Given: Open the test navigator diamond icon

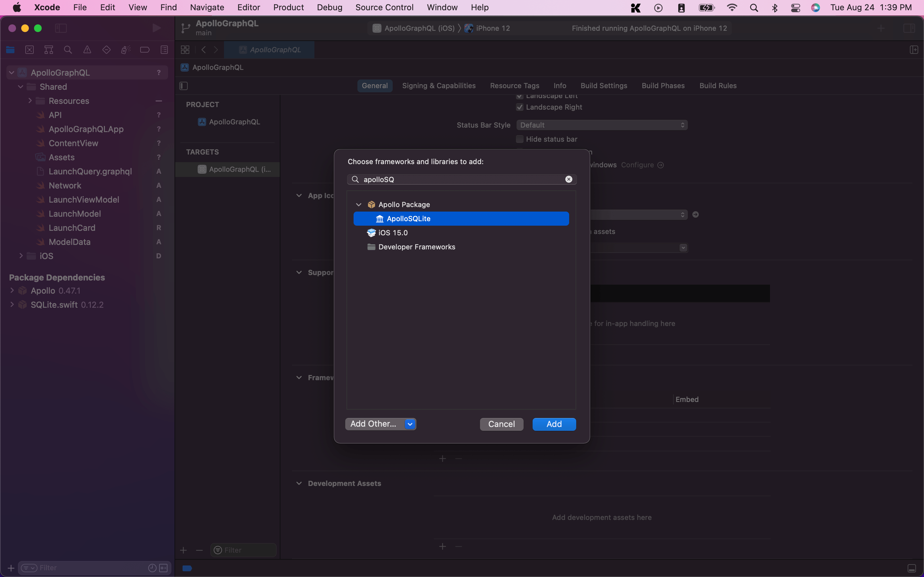Looking at the screenshot, I should [107, 50].
